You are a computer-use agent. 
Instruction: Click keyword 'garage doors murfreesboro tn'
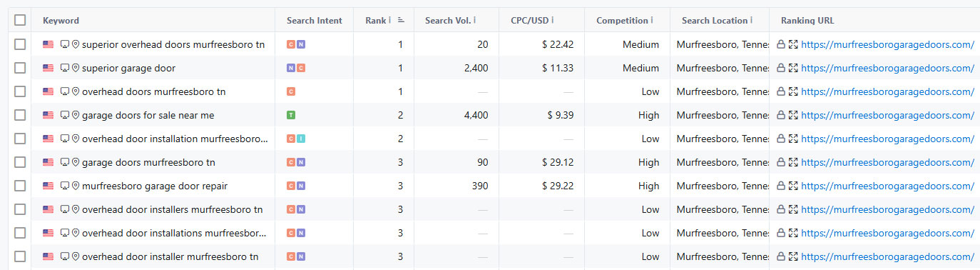pos(148,162)
